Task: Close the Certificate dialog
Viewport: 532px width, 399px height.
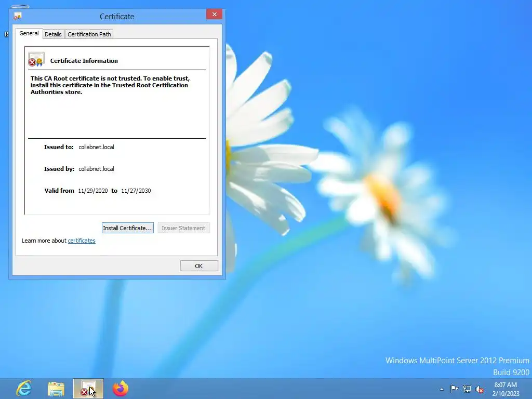Action: [x=214, y=14]
